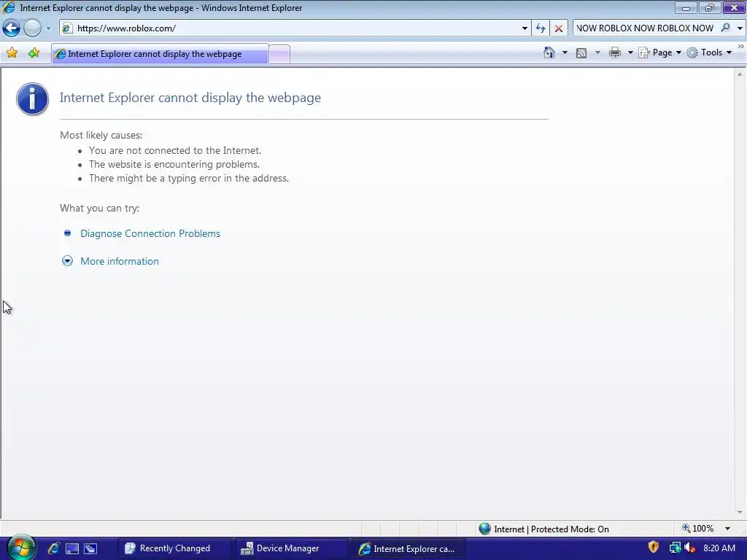Expand the address bar URL history dropdown

[525, 28]
